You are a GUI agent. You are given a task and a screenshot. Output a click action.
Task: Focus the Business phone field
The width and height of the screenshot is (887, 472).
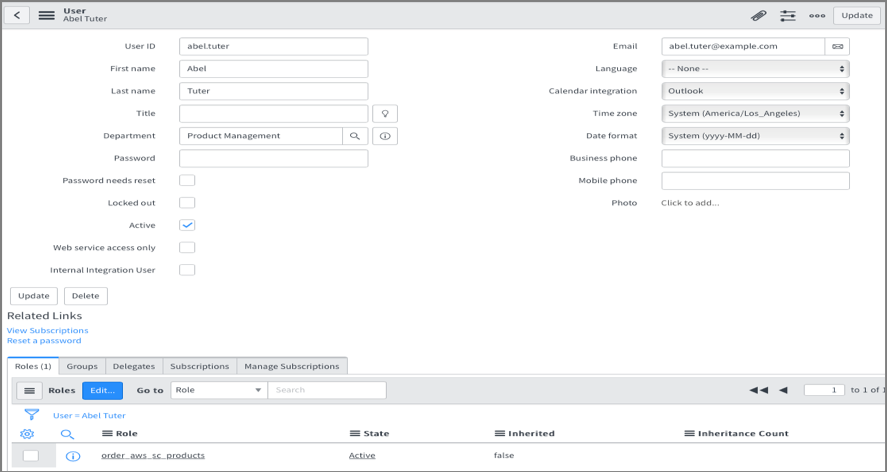[755, 158]
